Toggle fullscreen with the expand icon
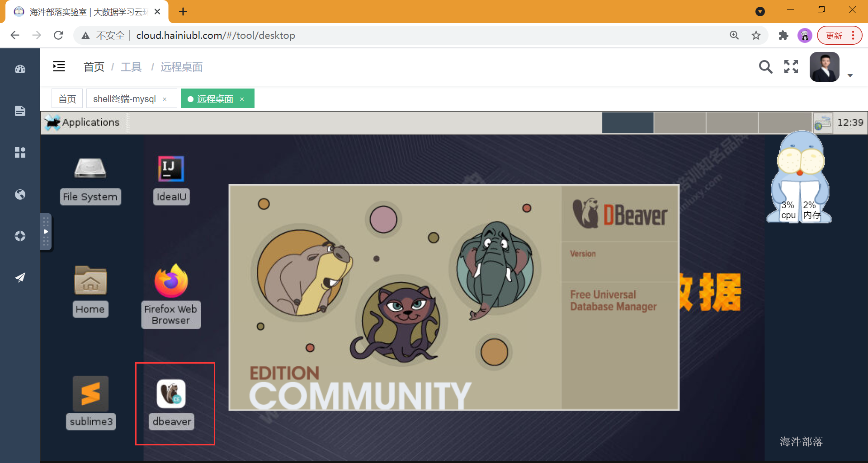 pos(791,67)
